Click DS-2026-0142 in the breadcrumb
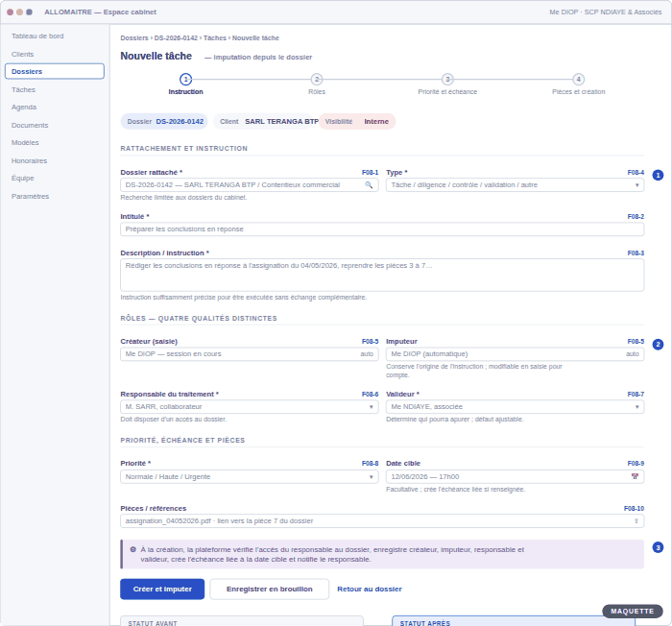The height and width of the screenshot is (626, 672). pyautogui.click(x=176, y=38)
